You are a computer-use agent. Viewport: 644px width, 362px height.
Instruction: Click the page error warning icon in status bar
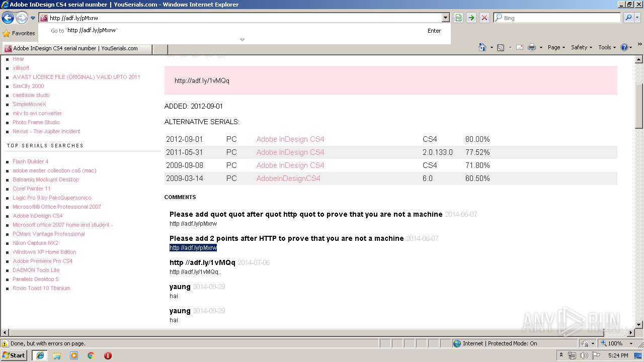click(x=5, y=343)
